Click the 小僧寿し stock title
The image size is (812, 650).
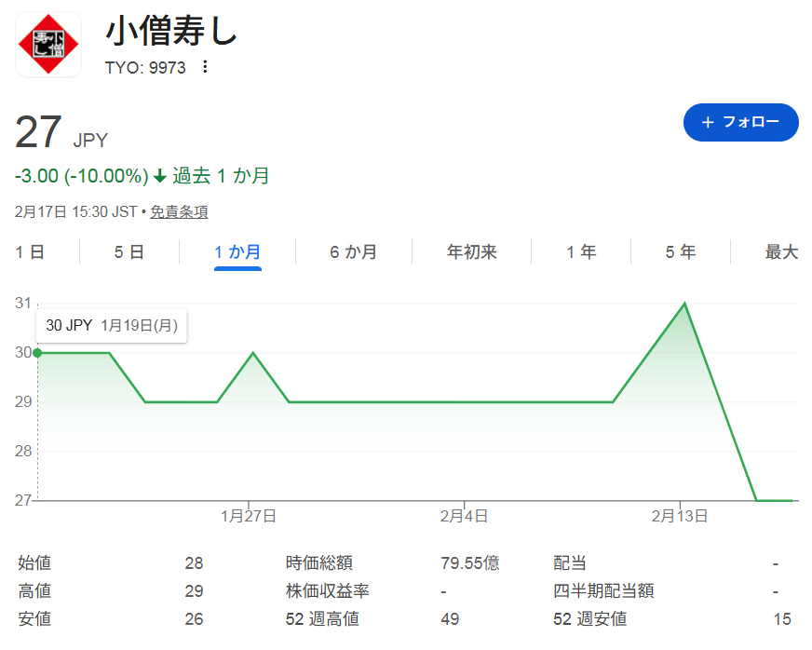coord(171,32)
